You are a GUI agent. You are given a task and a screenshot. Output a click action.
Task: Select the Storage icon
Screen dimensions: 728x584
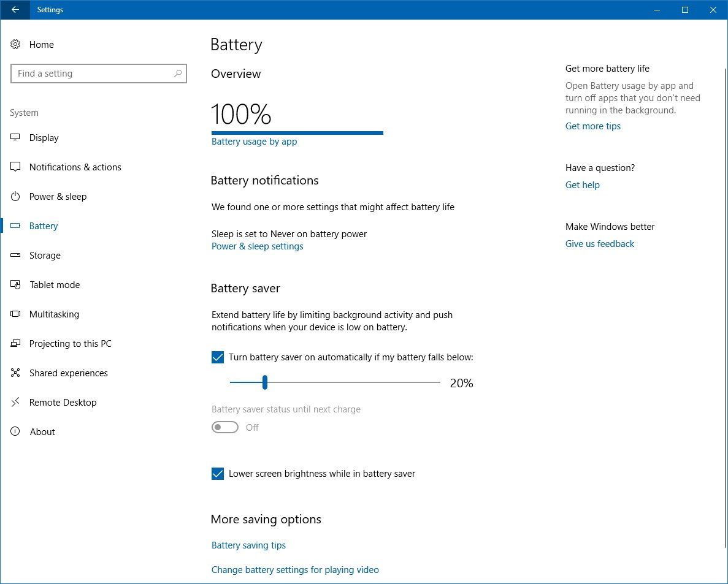tap(15, 255)
